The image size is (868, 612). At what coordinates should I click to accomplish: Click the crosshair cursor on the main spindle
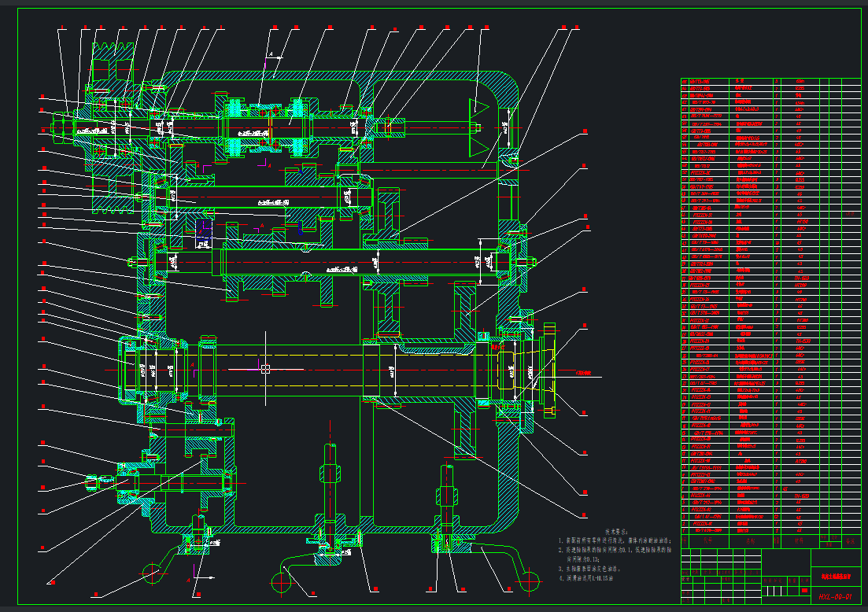point(265,369)
